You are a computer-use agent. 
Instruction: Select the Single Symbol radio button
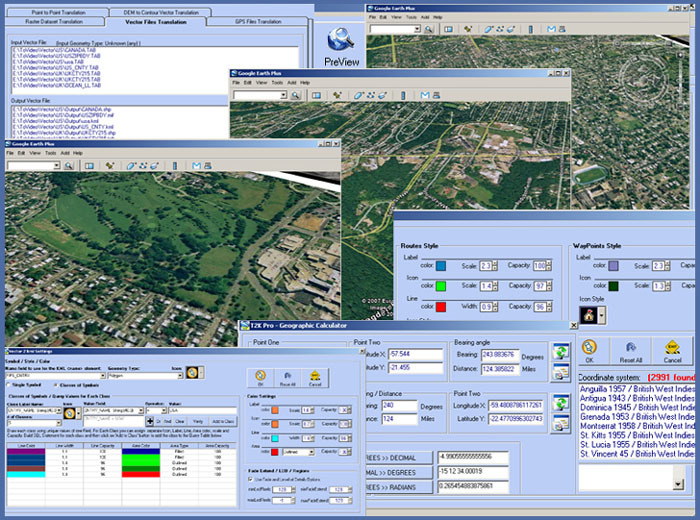(8, 385)
